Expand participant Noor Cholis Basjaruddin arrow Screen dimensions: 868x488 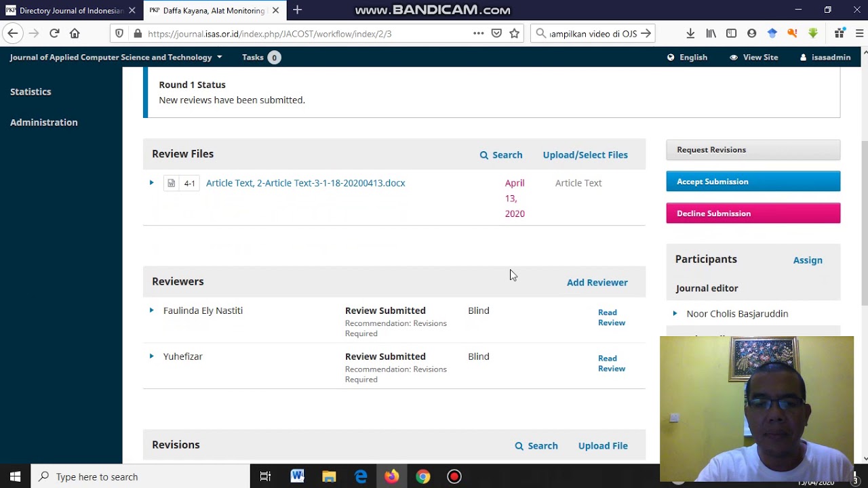pos(675,313)
